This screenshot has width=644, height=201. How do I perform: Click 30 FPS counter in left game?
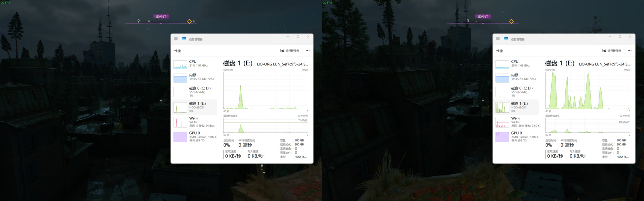pos(5,2)
